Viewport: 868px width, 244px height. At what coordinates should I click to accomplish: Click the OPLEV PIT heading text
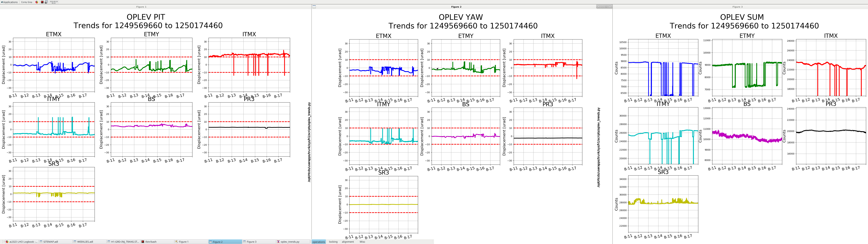click(x=146, y=17)
